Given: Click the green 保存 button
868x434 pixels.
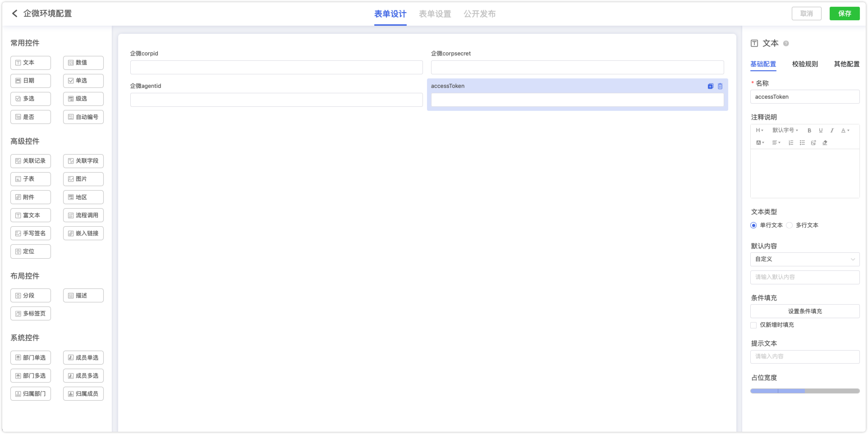Looking at the screenshot, I should 844,14.
